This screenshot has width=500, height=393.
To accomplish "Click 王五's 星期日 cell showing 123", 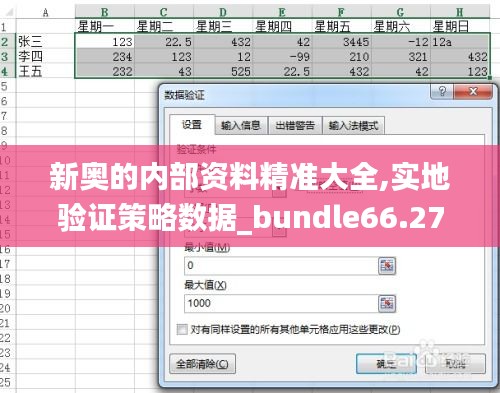I will (460, 71).
